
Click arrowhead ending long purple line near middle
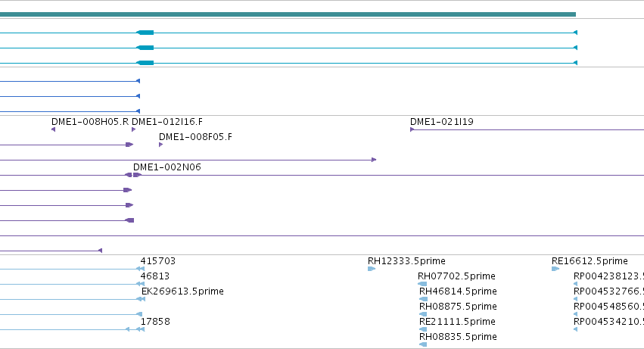coord(374,160)
